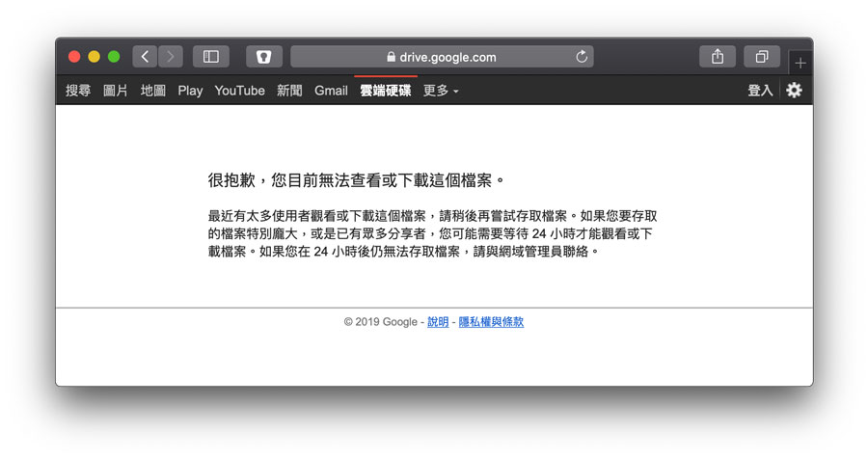Screen dimensions: 868x459
Task: Open 地圖 in the Google bar
Action: tap(152, 91)
